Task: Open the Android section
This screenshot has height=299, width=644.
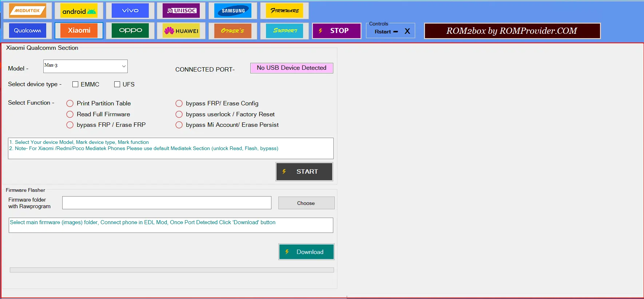Action: (79, 11)
